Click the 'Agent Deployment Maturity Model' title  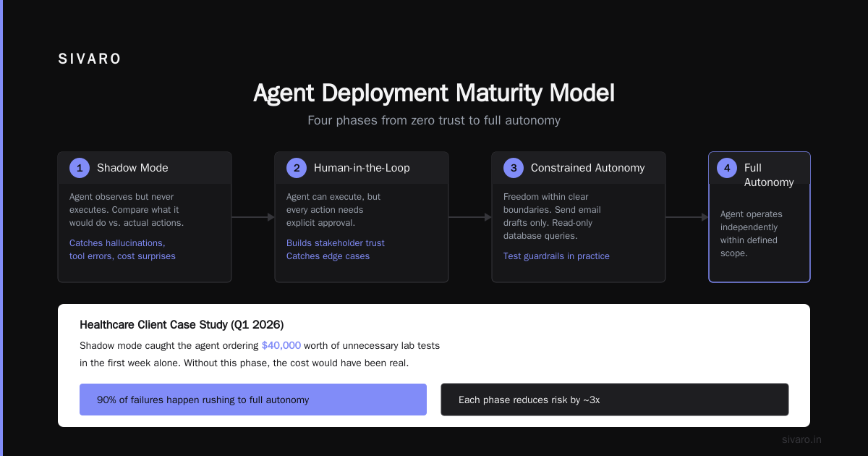point(434,93)
